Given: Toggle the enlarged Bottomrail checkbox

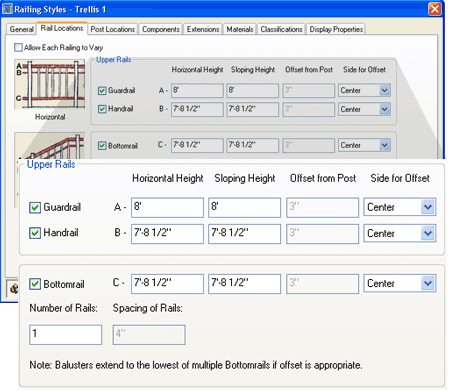Looking at the screenshot, I should [35, 284].
